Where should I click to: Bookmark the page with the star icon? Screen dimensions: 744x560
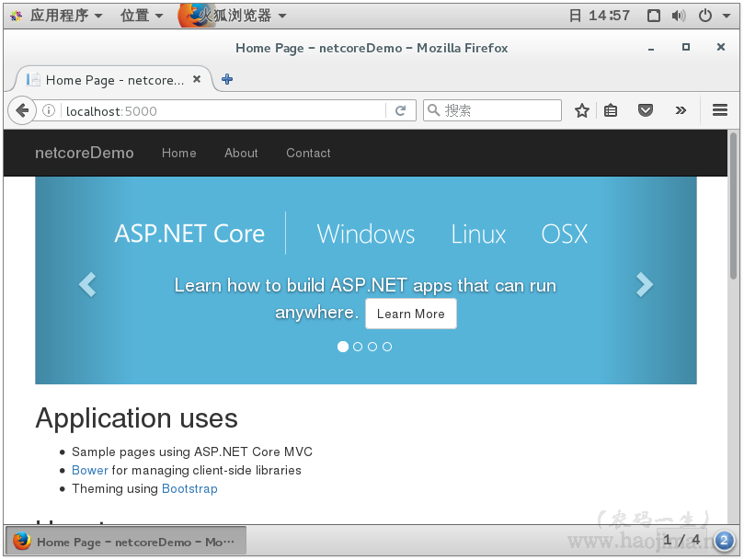coord(581,110)
